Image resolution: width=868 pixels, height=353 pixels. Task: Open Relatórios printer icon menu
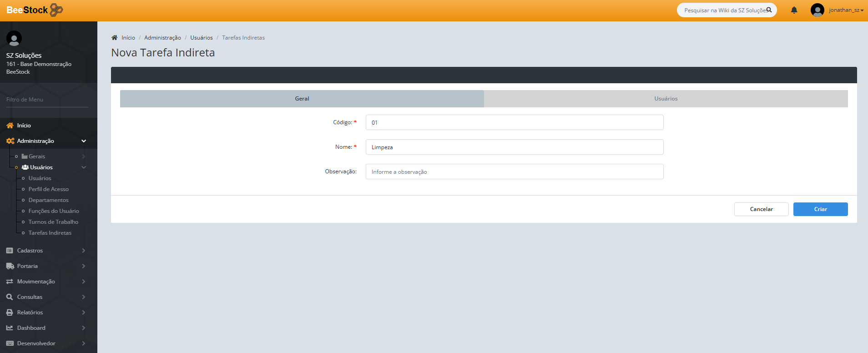10,313
